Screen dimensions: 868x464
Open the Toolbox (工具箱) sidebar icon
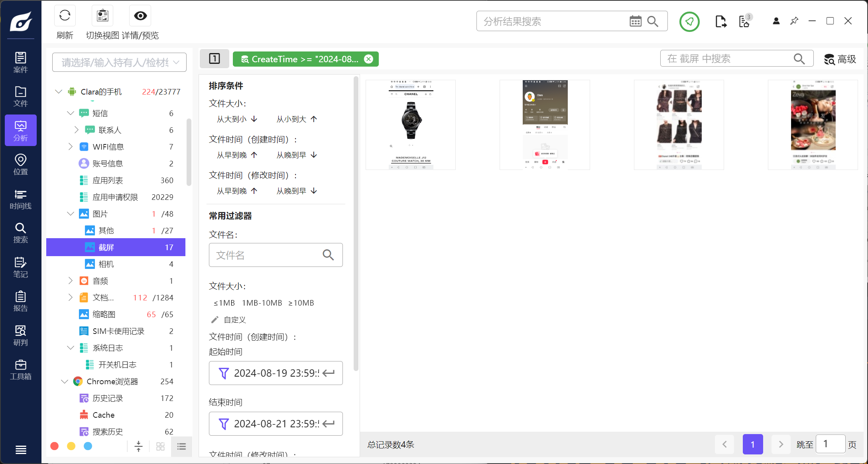21,370
